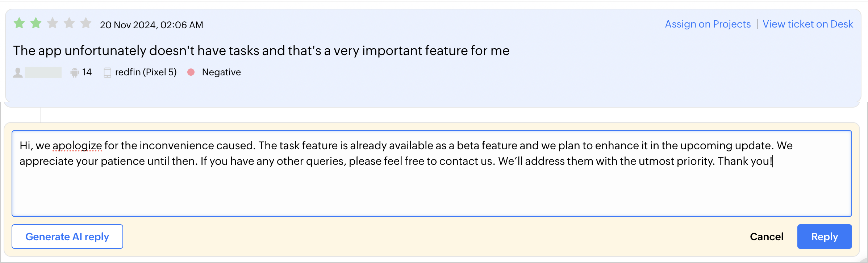Click the underlined word apologize
868x263 pixels.
click(x=78, y=146)
